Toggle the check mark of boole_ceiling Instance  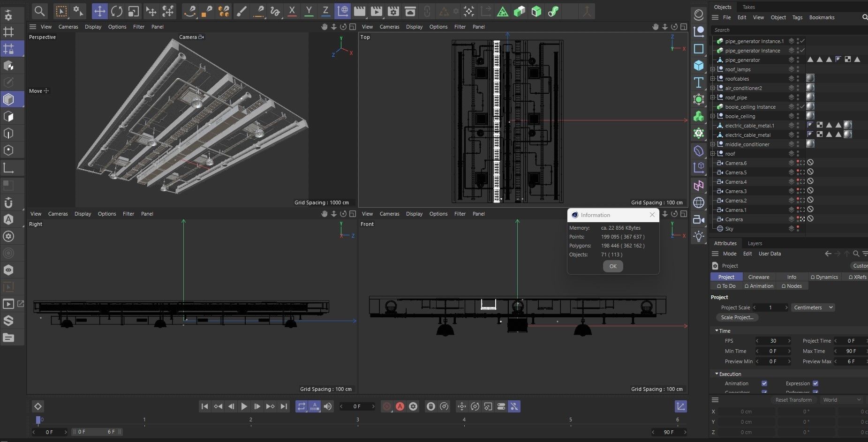pyautogui.click(x=802, y=107)
